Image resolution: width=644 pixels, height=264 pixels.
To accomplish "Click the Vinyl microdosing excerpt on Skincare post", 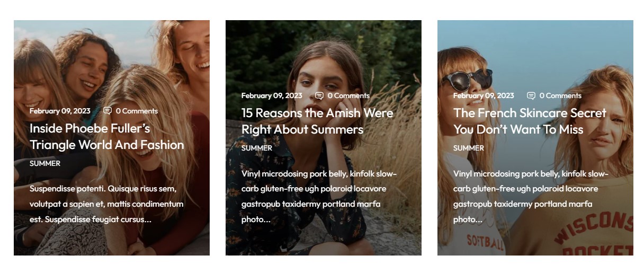I will pyautogui.click(x=531, y=196).
